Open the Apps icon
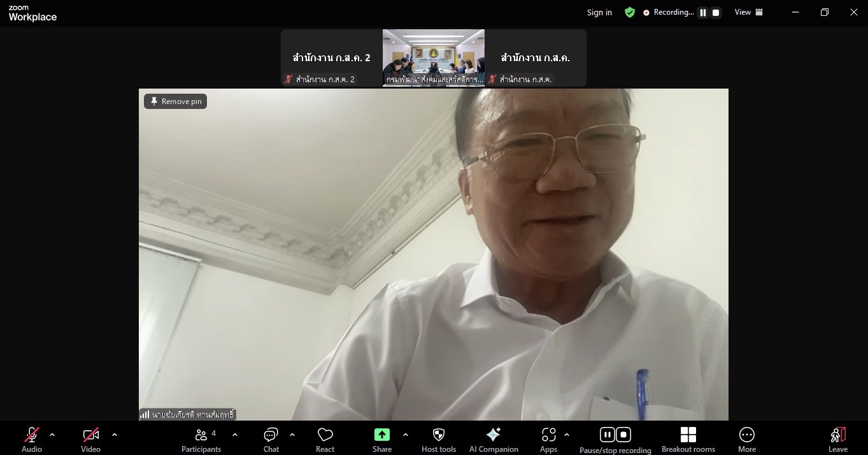This screenshot has width=868, height=455. coord(548,439)
